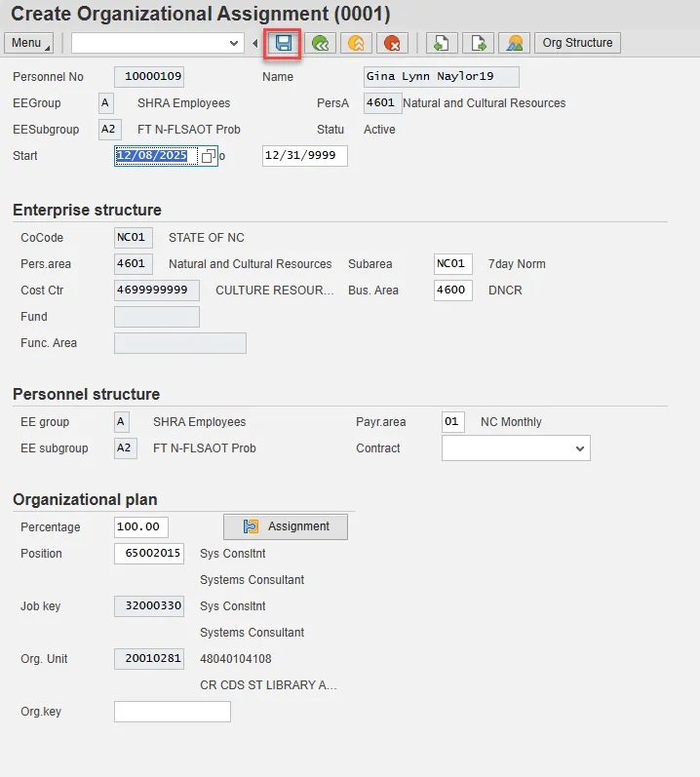Click the EE subgroup field under Personnel structure
Screen dimensions: 700x777
[126, 448]
